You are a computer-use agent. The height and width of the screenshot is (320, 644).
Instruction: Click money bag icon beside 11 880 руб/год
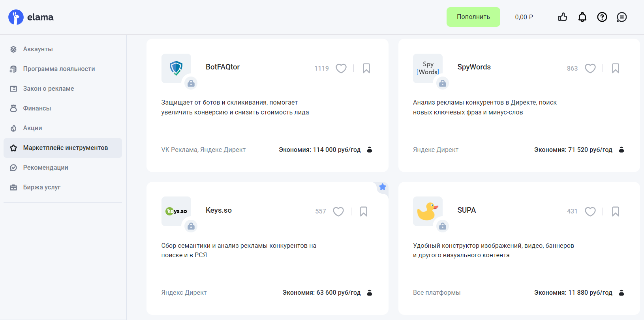[621, 293]
